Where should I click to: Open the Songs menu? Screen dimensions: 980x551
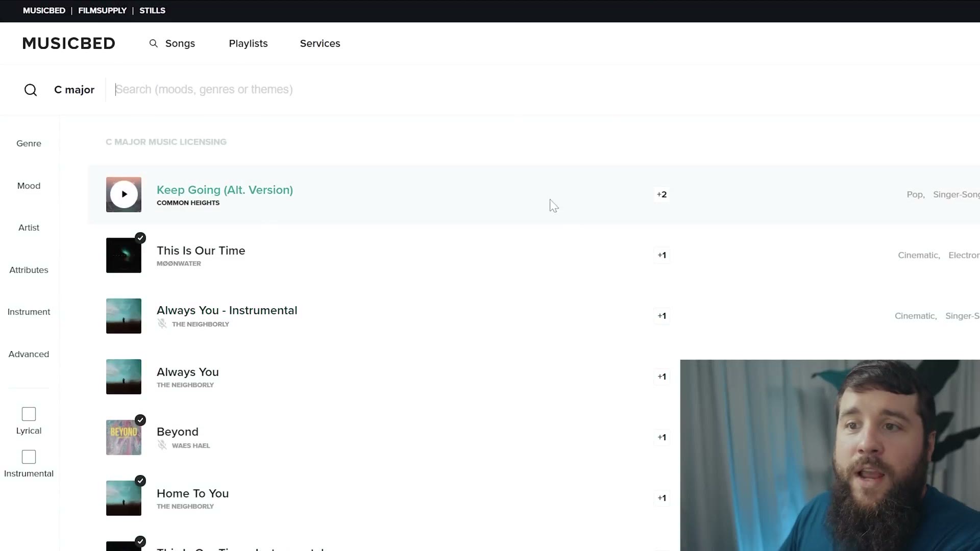coord(180,44)
